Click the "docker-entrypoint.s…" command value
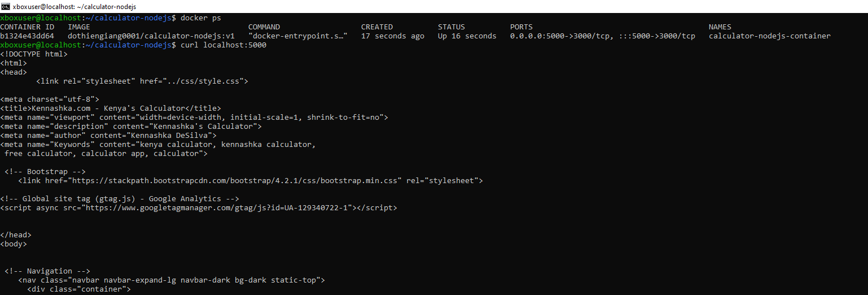868x295 pixels. pyautogui.click(x=297, y=36)
